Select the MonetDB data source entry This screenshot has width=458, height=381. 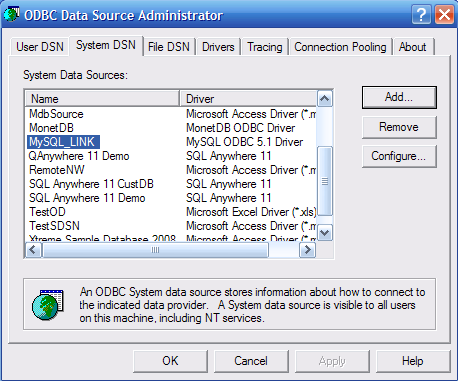pos(51,128)
